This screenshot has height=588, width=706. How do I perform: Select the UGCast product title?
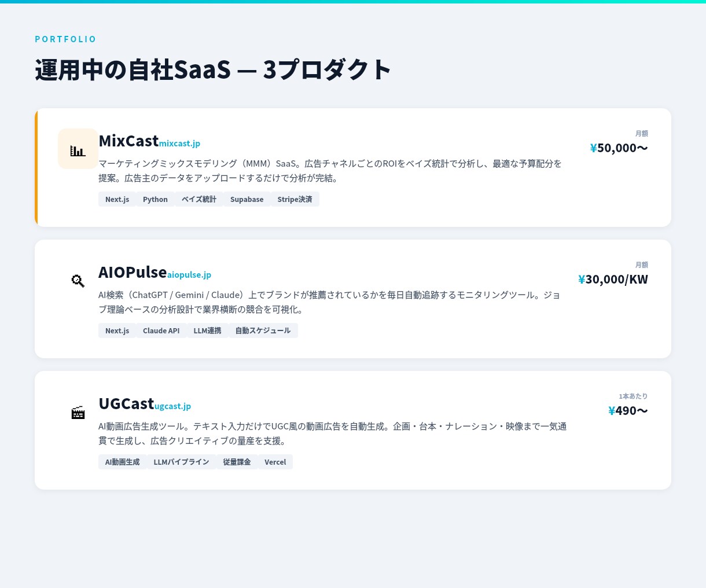point(126,403)
